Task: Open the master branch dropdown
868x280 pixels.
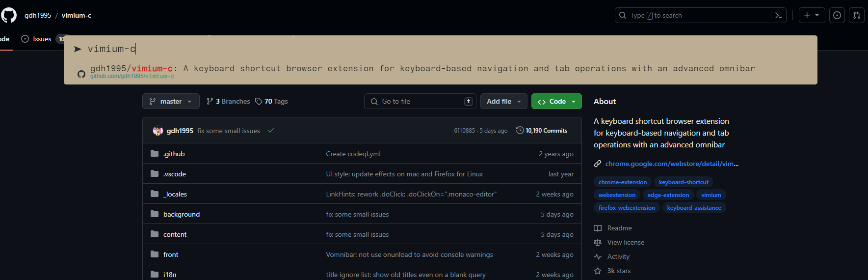Action: (x=171, y=101)
